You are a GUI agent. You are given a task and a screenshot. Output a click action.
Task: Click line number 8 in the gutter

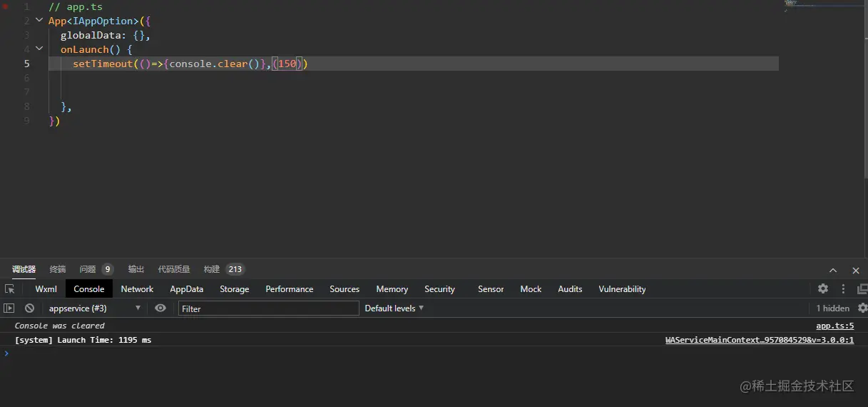tap(26, 106)
